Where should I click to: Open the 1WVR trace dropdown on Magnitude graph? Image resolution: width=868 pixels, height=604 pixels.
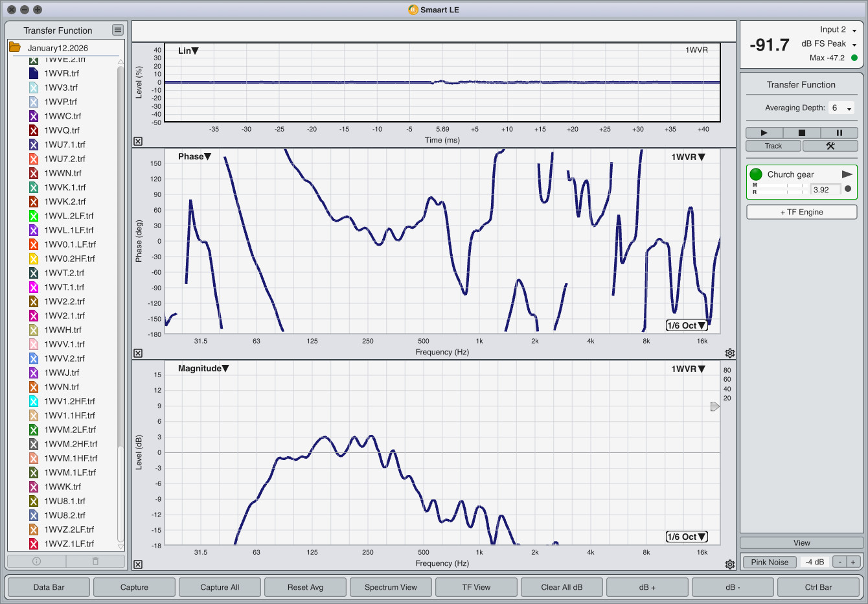coord(688,369)
